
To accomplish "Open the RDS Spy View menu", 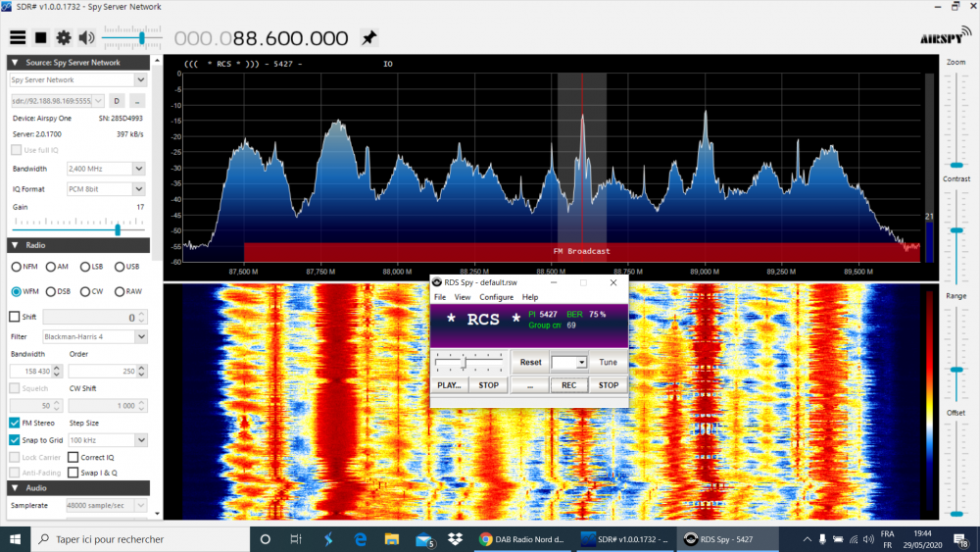I will pyautogui.click(x=463, y=297).
